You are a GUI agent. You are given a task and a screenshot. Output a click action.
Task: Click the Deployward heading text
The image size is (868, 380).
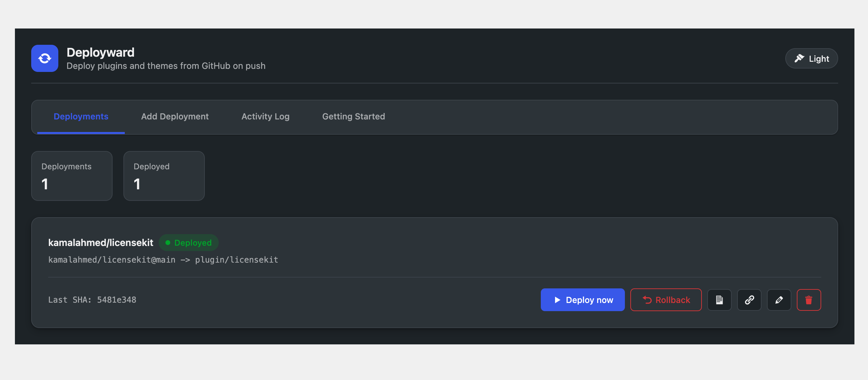(x=101, y=52)
